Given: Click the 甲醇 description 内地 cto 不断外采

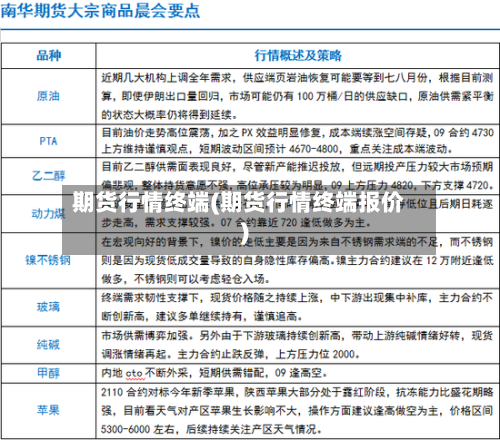Looking at the screenshot, I should click(214, 373).
